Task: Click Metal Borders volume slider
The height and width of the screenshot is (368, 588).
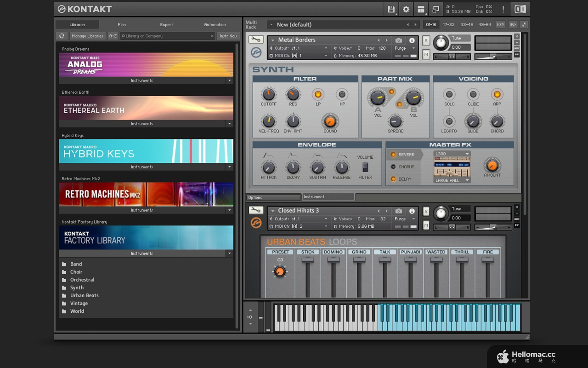Action: [493, 57]
